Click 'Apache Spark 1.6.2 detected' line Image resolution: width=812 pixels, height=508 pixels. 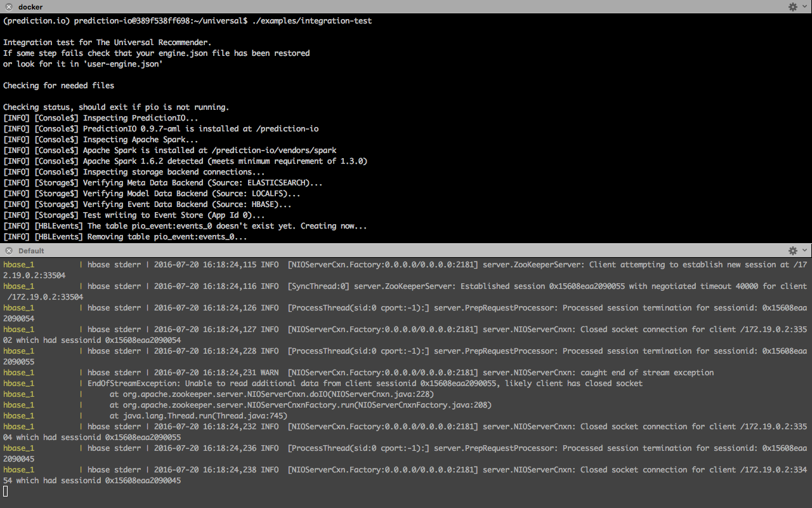185,161
